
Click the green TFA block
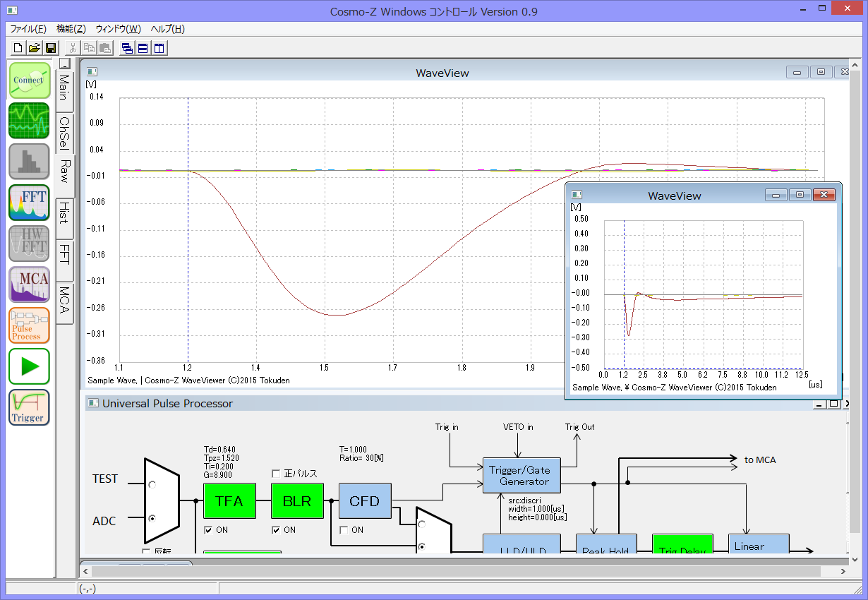229,501
